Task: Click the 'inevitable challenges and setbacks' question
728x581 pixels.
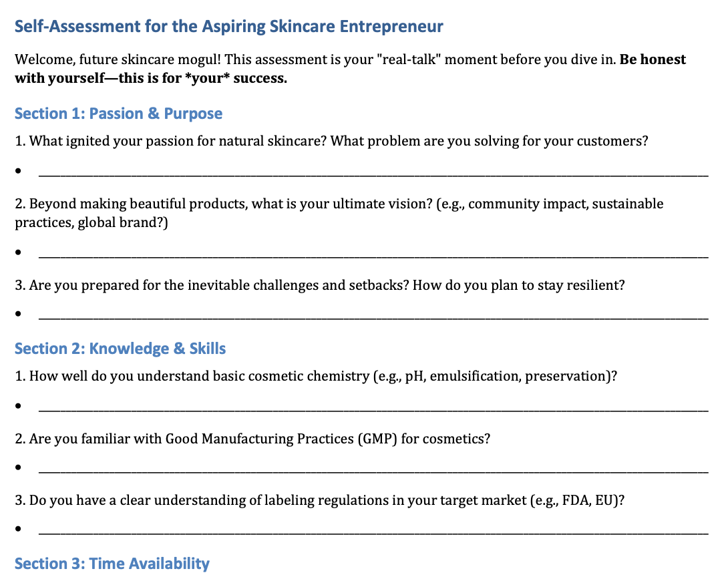Action: coord(320,285)
